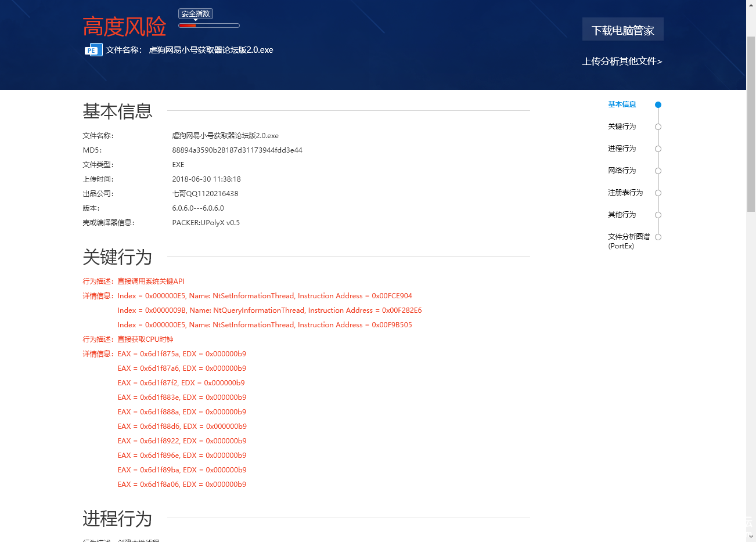Click the page vertical scrollbar thumb
Image resolution: width=756 pixels, height=542 pixels.
(x=751, y=124)
